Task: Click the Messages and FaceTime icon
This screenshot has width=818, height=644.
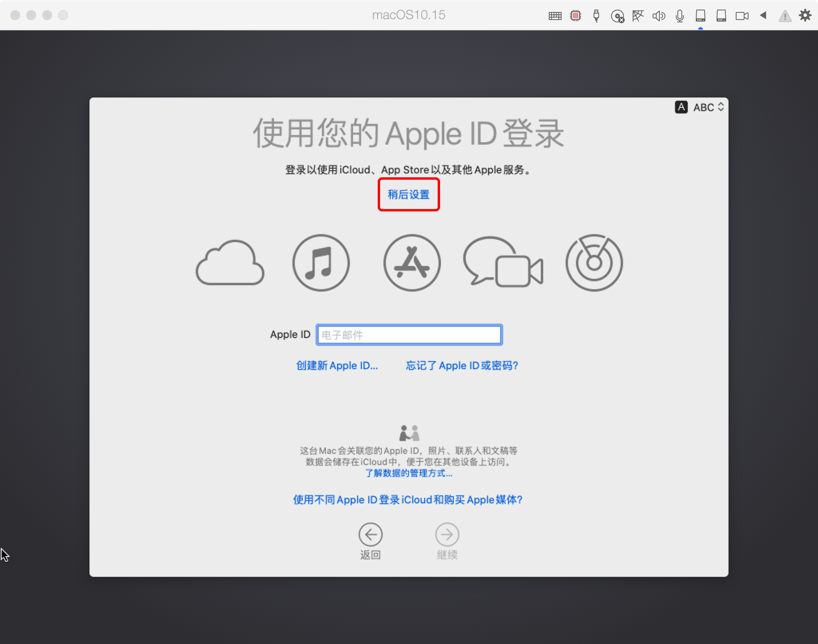Action: pyautogui.click(x=503, y=262)
